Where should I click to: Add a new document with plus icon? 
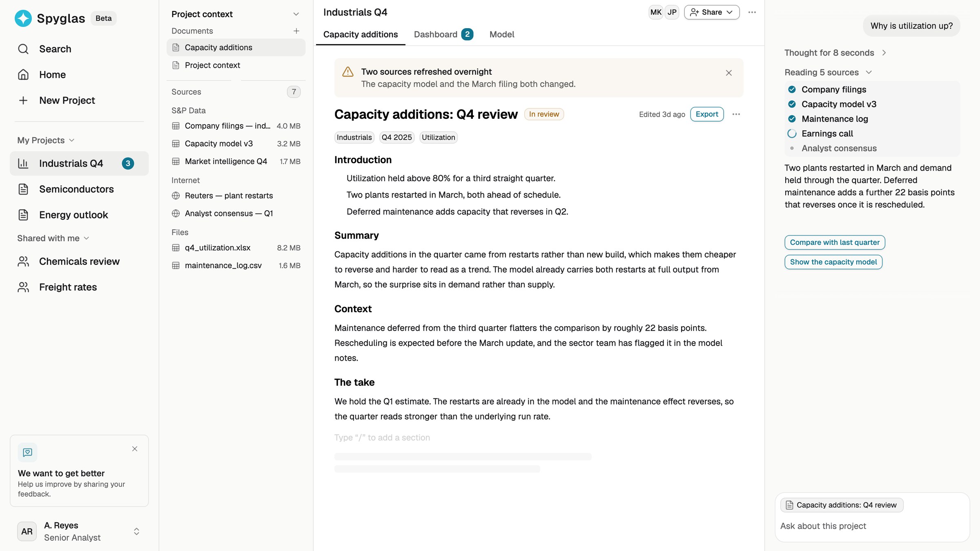[x=296, y=31]
